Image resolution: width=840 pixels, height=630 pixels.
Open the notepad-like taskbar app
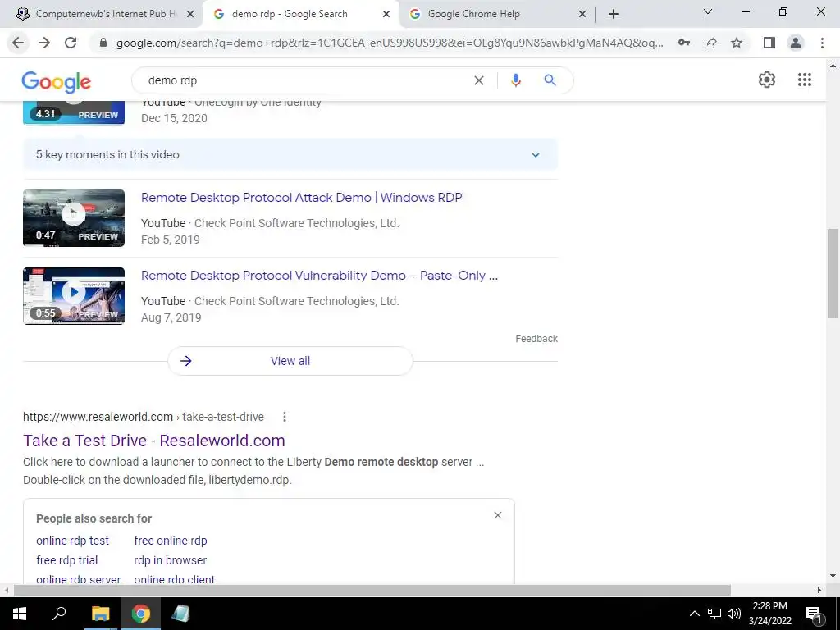[180, 614]
